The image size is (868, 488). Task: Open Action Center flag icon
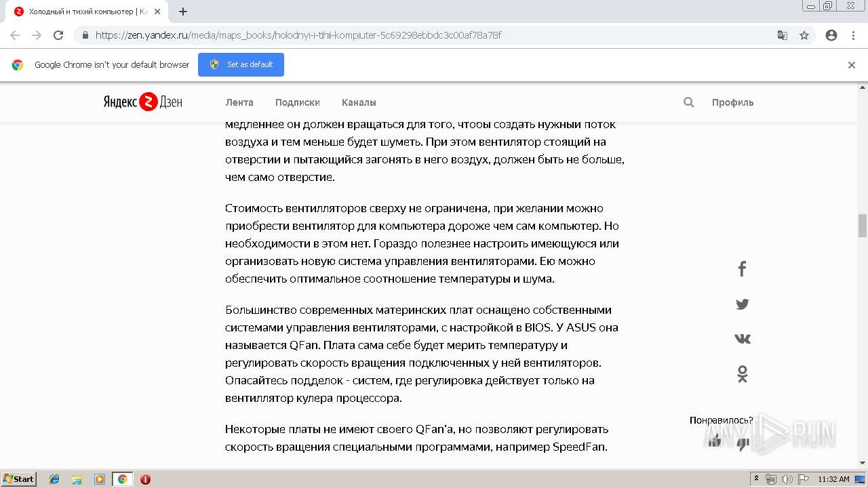(803, 479)
